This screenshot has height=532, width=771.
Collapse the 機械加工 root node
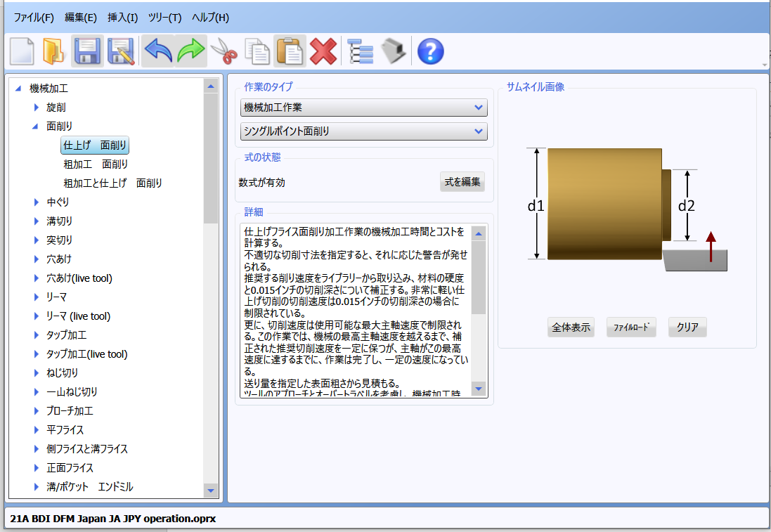pyautogui.click(x=18, y=89)
